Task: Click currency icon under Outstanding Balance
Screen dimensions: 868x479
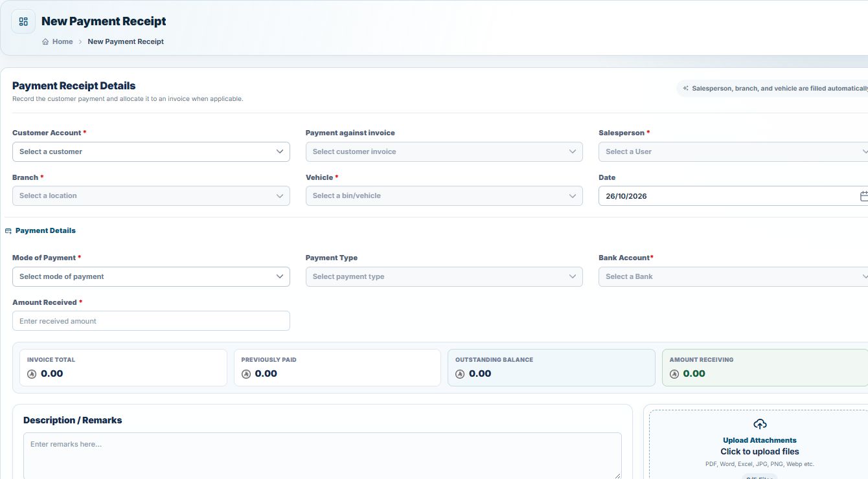Action: (x=460, y=374)
